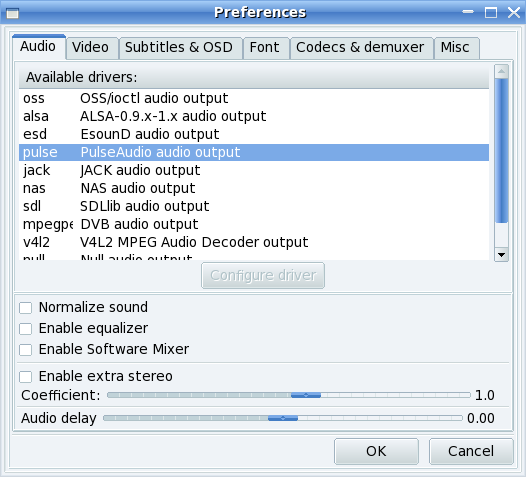Choose the SDLlib audio output driver

tap(254, 206)
